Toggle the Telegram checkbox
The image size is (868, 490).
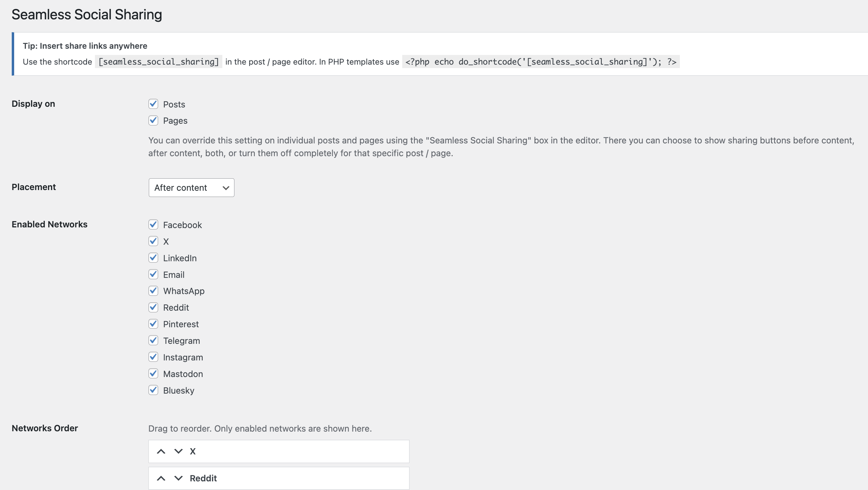point(153,340)
